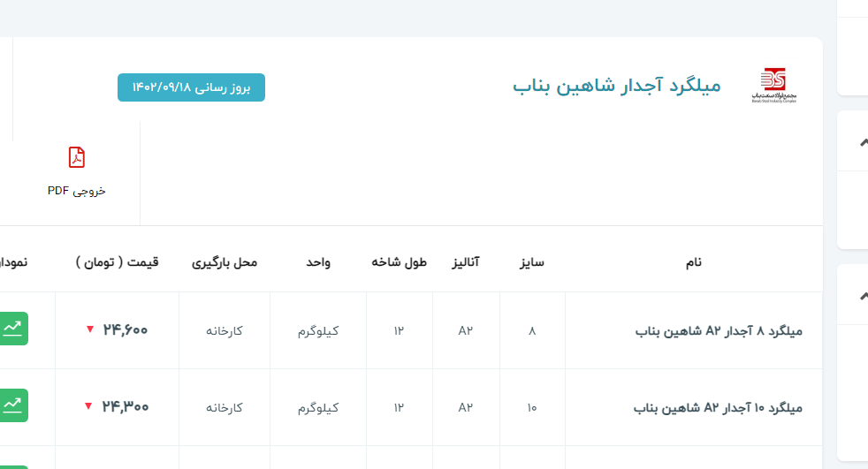Collapse the lower right sidebar panel chevron
868x469 pixels.
(863, 296)
